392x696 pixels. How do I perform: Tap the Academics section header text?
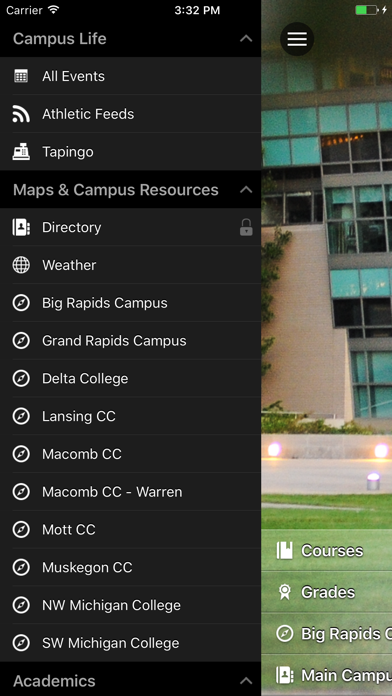coord(54,680)
